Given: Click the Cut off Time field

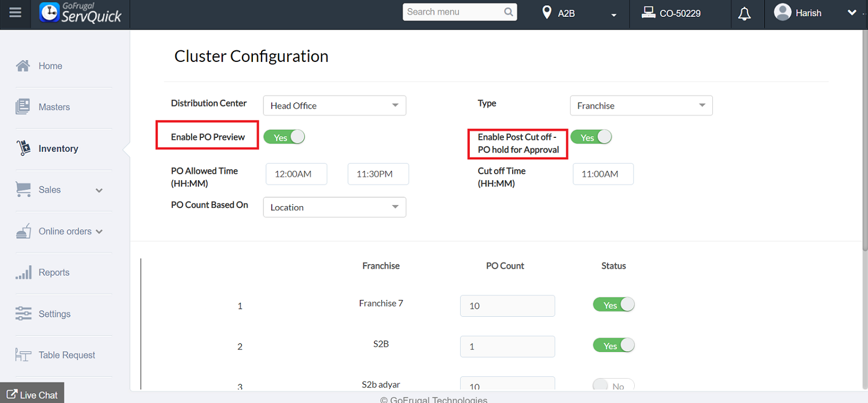Looking at the screenshot, I should tap(603, 174).
